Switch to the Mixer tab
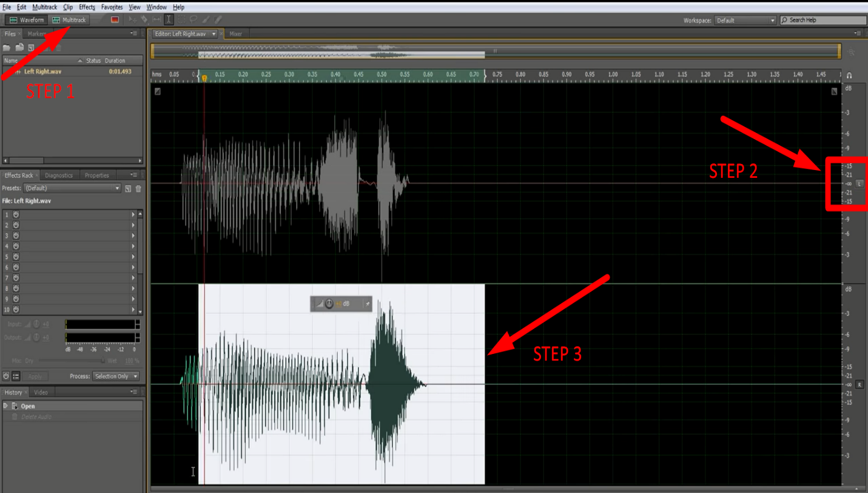 click(x=236, y=34)
